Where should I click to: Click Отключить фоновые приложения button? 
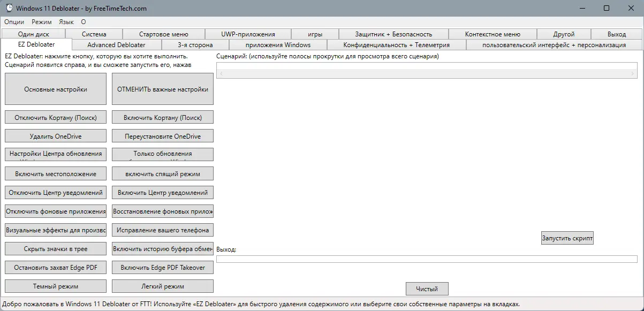pos(56,211)
